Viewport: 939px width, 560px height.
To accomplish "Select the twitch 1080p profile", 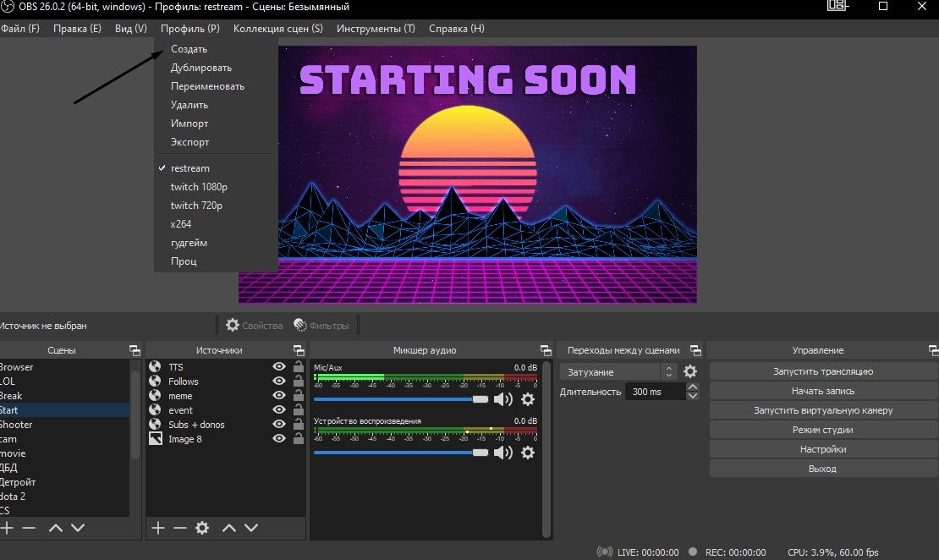I will coord(199,187).
